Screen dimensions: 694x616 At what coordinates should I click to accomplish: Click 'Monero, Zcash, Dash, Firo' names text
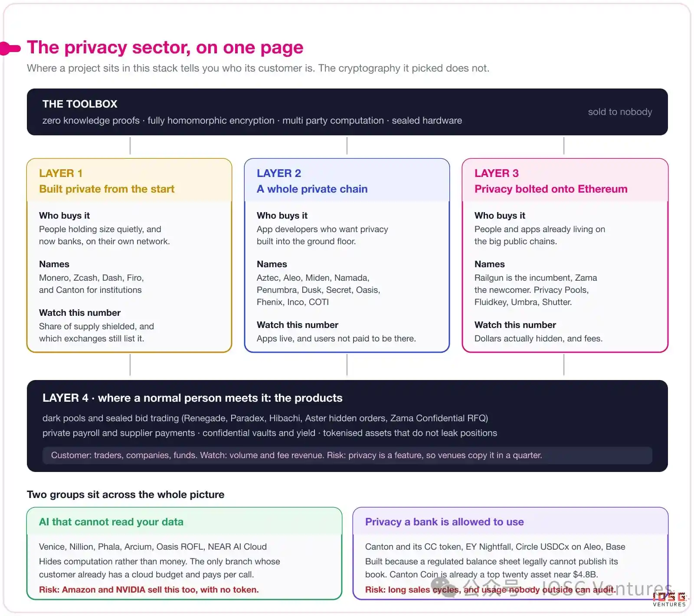91,278
